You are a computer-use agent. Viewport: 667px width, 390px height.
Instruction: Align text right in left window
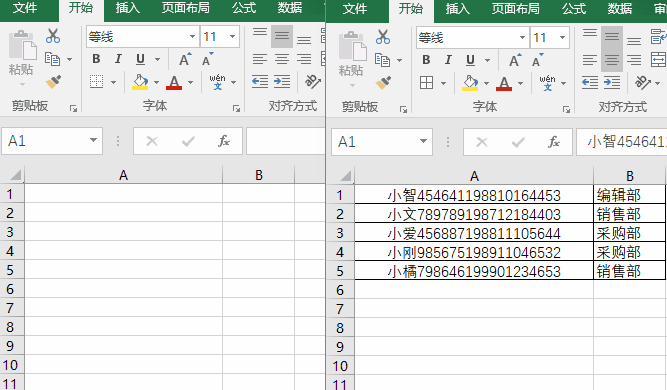pyautogui.click(x=304, y=59)
